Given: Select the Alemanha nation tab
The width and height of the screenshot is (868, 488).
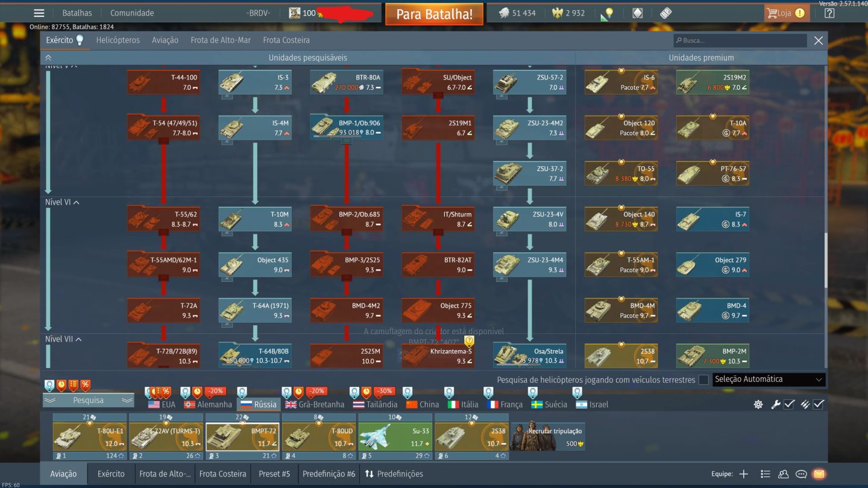Looking at the screenshot, I should (208, 404).
